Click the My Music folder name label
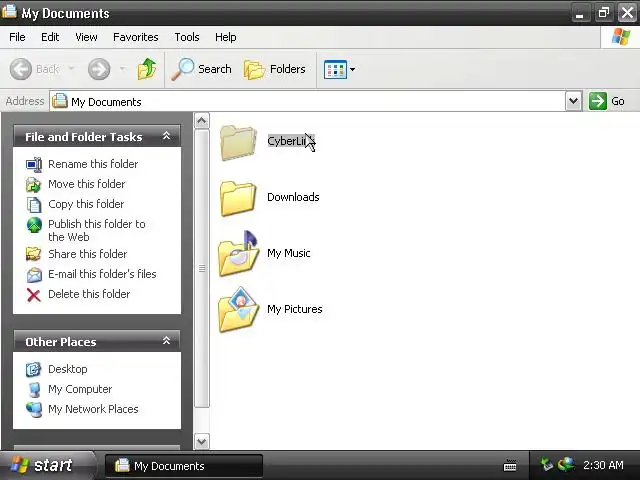 (x=289, y=253)
